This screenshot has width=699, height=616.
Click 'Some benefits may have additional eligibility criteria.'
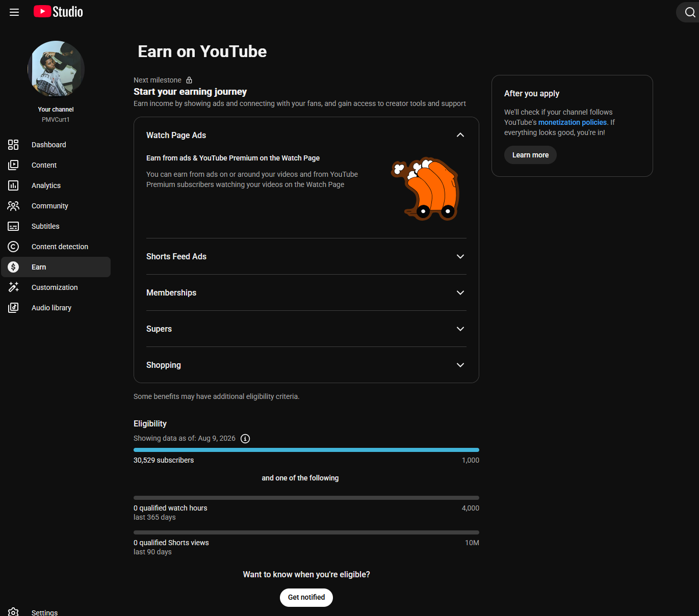pos(217,396)
